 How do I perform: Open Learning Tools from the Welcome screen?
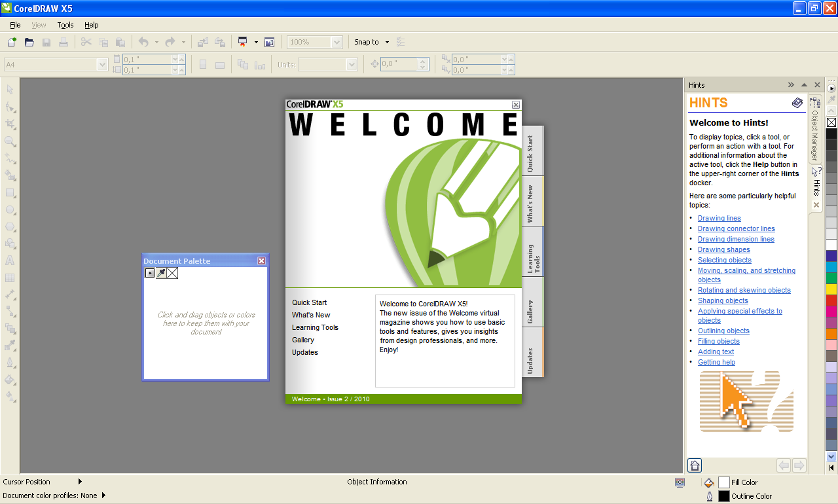coord(315,327)
